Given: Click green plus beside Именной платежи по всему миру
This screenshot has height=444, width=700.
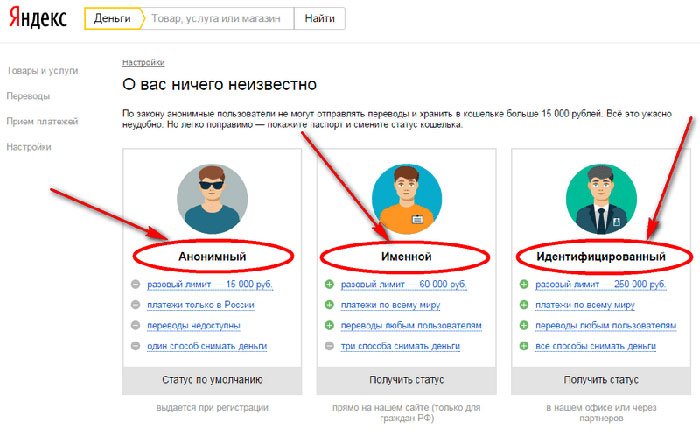Looking at the screenshot, I should coord(329,304).
